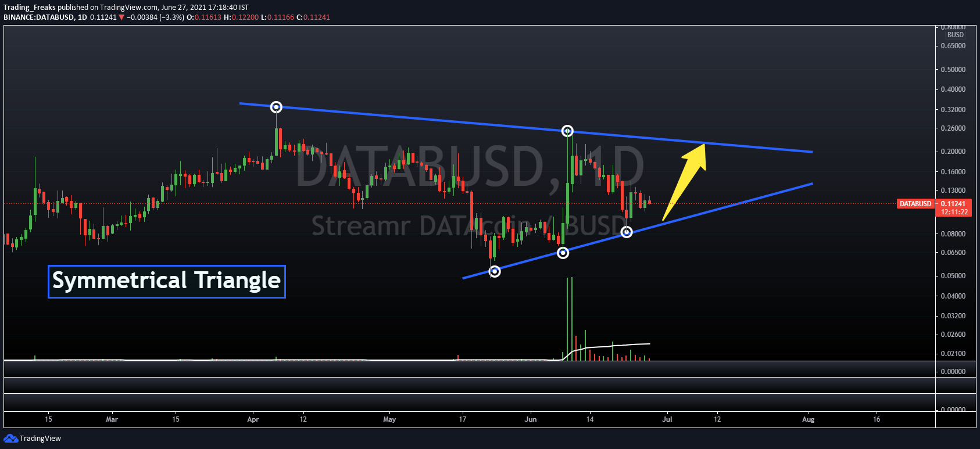Click the 0.26000 price axis label
980x449 pixels.
953,128
